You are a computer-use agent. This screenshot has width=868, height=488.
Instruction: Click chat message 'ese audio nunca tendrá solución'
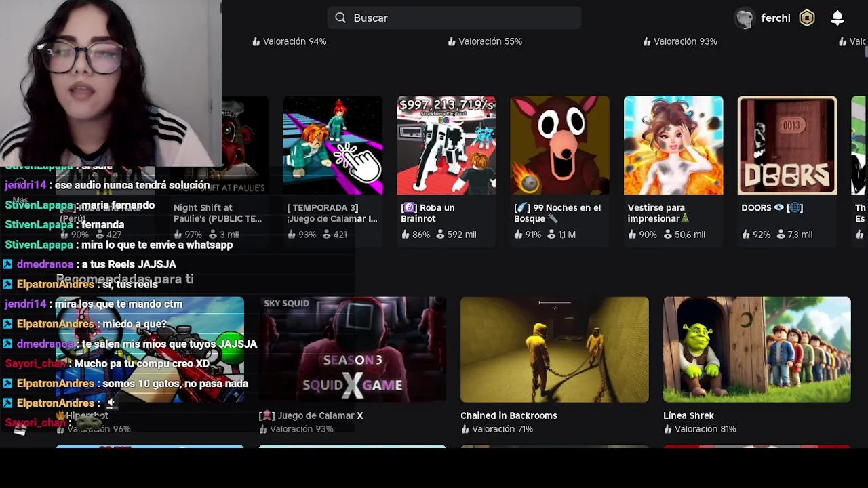[x=132, y=185]
